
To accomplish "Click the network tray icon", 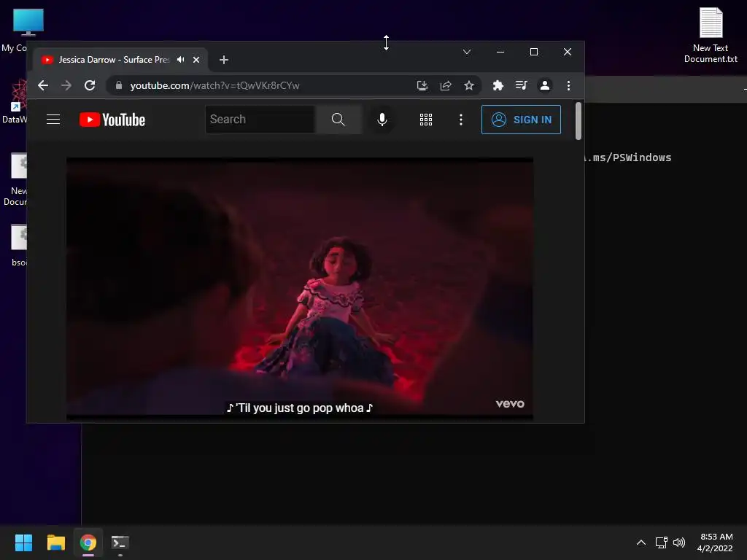I will click(x=661, y=542).
